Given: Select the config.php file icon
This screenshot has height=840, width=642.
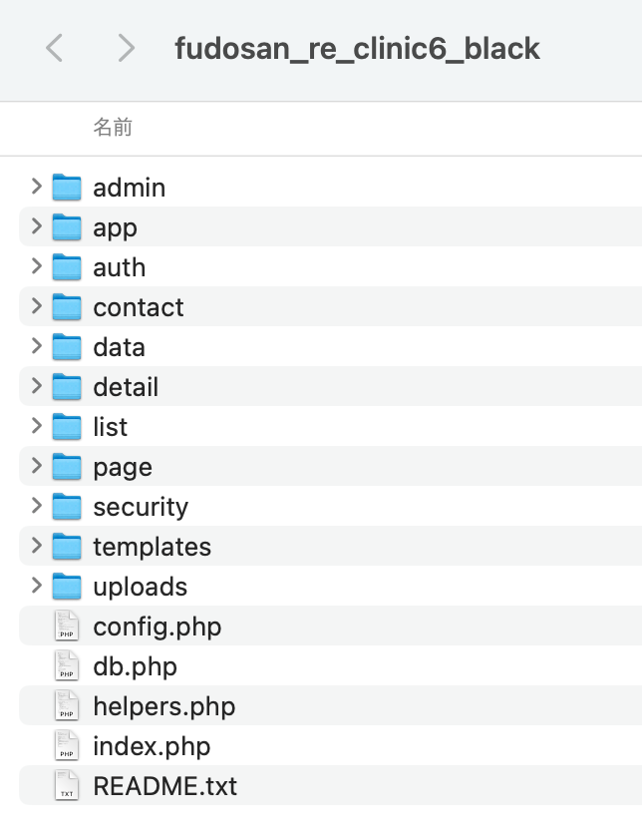Looking at the screenshot, I should click(67, 626).
